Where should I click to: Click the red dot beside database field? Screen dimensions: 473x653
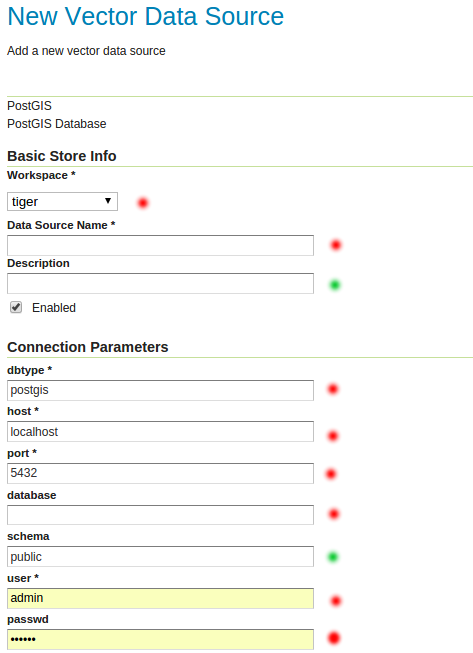point(334,514)
